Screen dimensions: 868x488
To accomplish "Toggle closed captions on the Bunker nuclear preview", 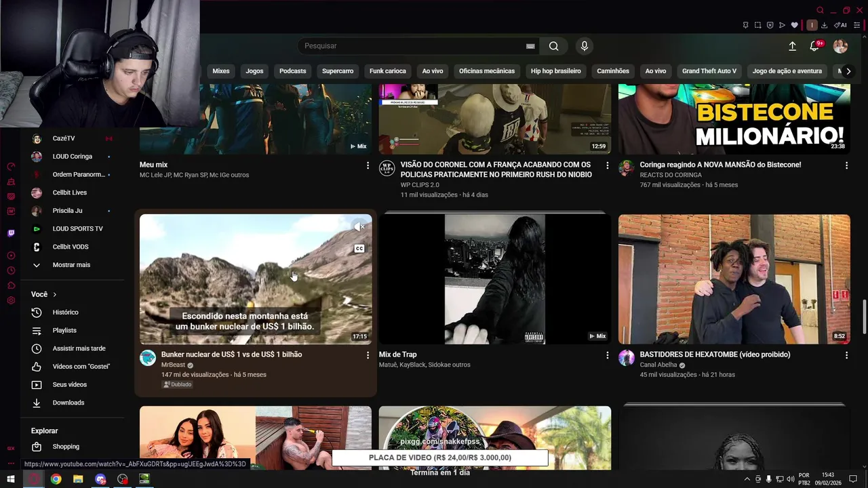I will coord(359,249).
